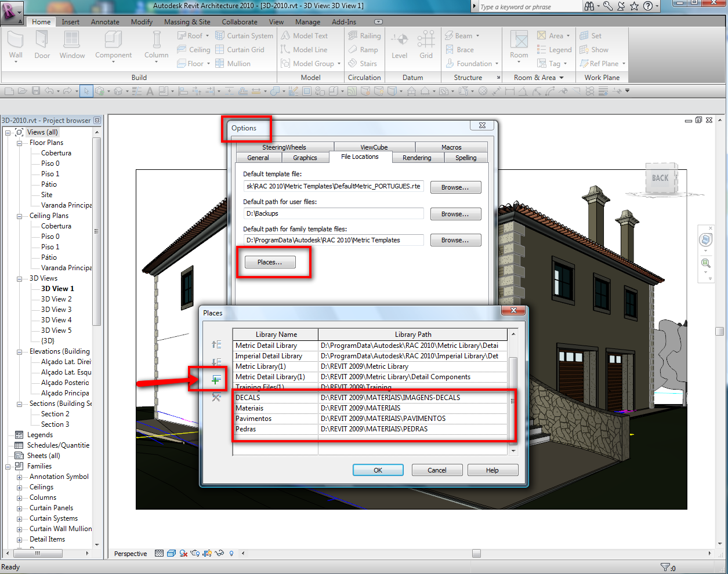Select the Ramp tool
This screenshot has width=728, height=574.
pos(363,50)
